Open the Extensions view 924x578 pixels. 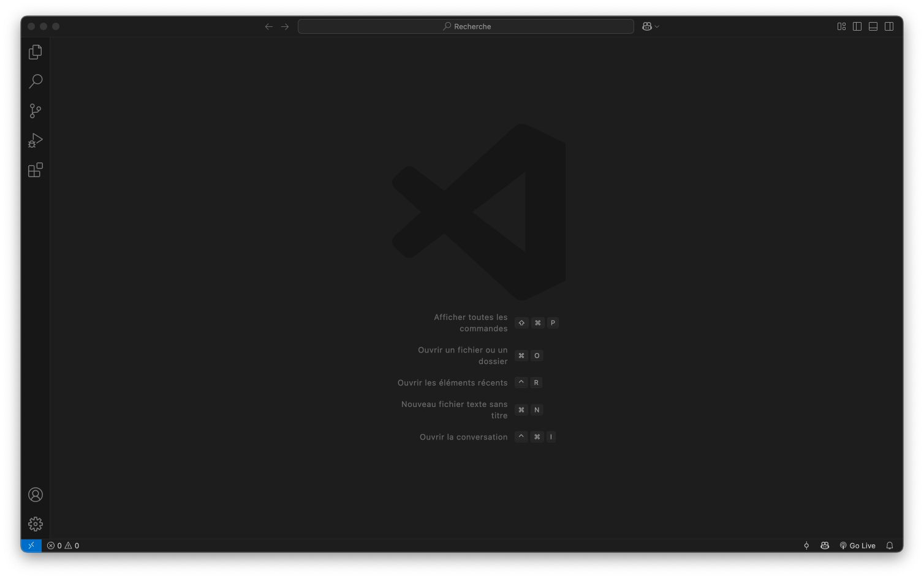36,170
